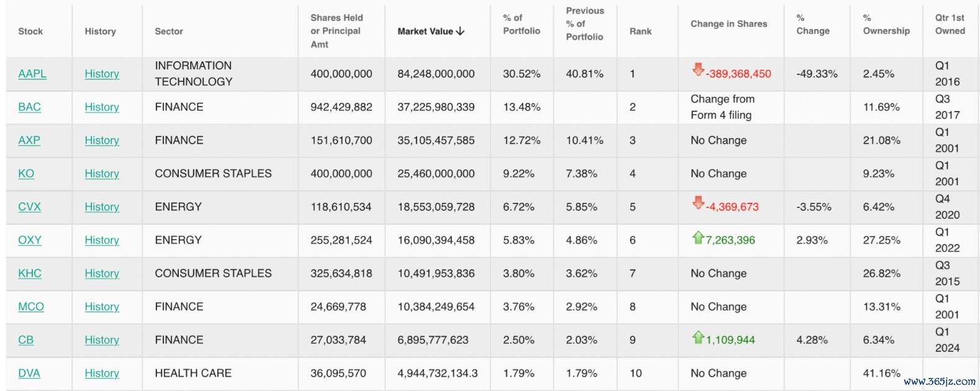Open the KHC ticker link
The height and width of the screenshot is (391, 980).
click(30, 273)
